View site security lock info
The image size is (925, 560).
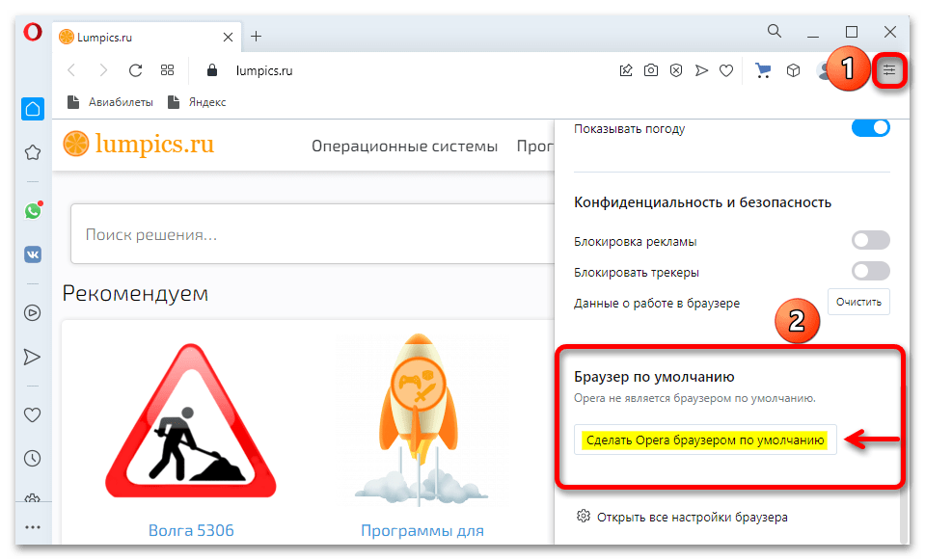coord(212,70)
